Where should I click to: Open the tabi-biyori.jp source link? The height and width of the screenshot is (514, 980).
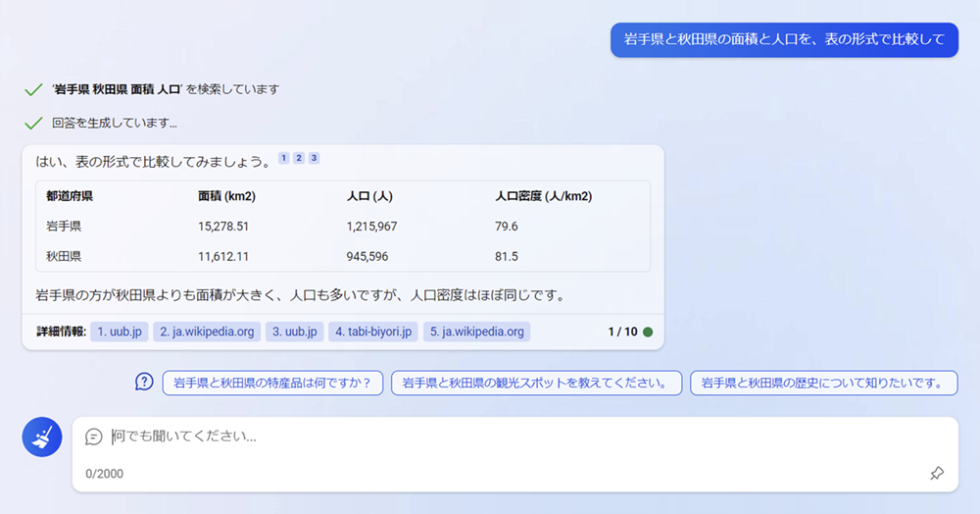coord(373,332)
